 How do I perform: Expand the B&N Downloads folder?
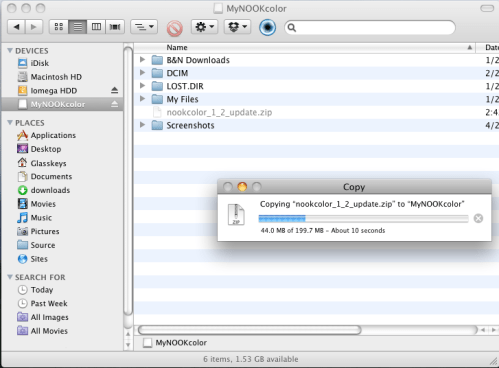click(x=142, y=60)
